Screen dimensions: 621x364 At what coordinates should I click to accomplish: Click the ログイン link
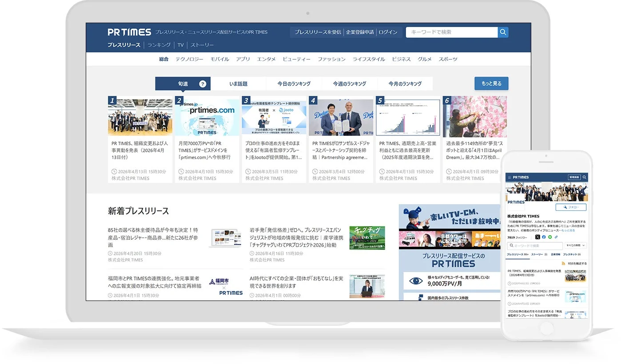coord(388,32)
